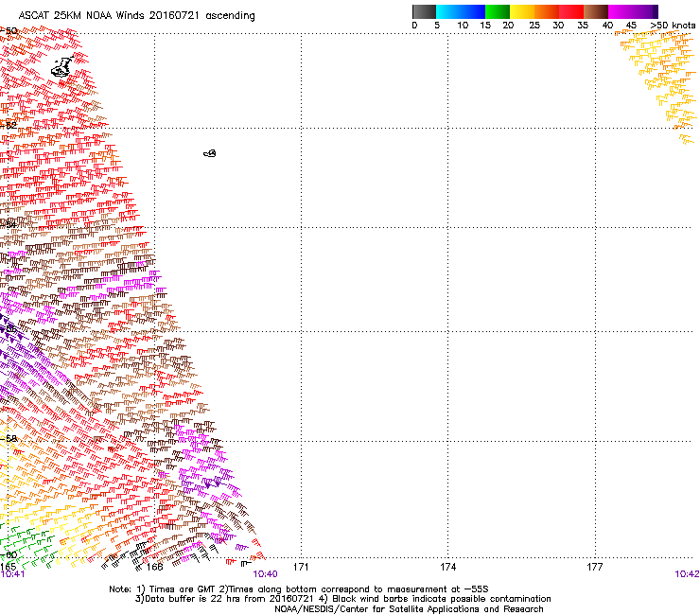Image resolution: width=700 pixels, height=615 pixels.
Task: Click the "-60" latitude axis label
Action: (9, 554)
